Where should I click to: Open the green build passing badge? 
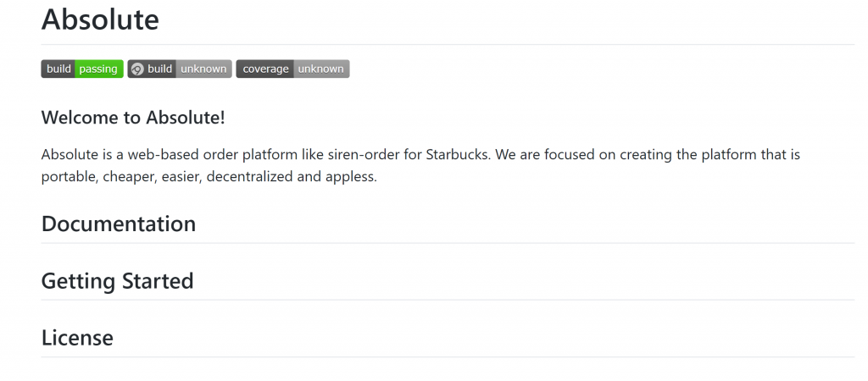[82, 69]
